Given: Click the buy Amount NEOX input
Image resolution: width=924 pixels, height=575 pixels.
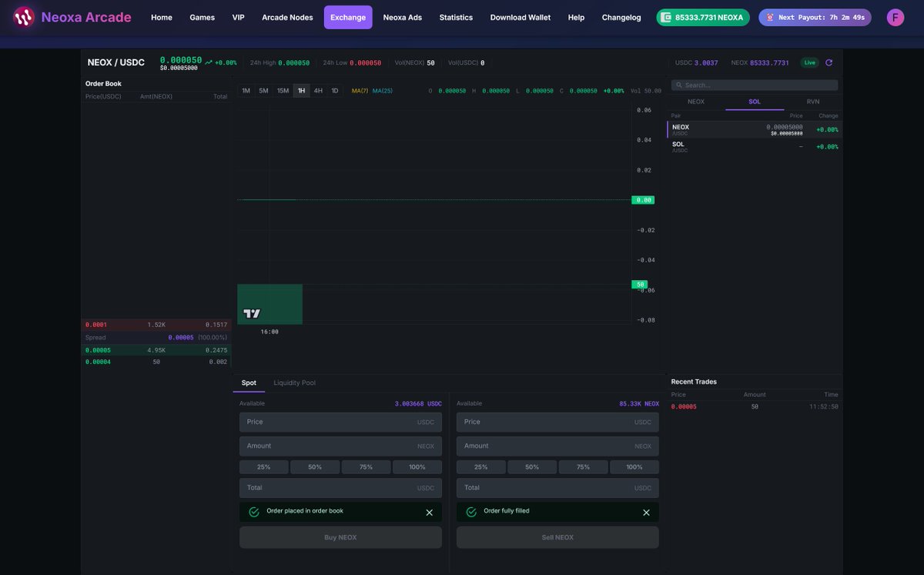Looking at the screenshot, I should pos(340,446).
